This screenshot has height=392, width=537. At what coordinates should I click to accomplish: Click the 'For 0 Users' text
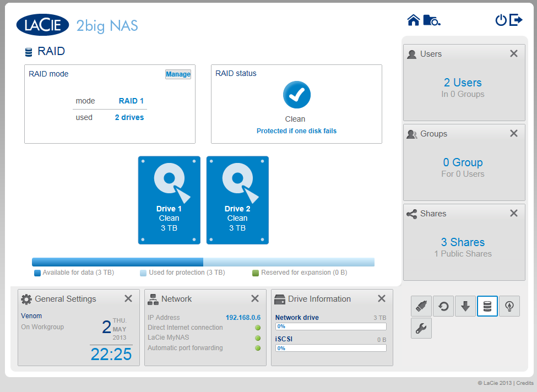click(463, 174)
